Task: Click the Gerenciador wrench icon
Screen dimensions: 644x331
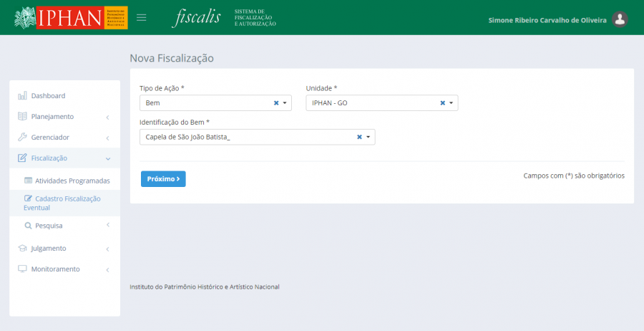Action: tap(22, 138)
